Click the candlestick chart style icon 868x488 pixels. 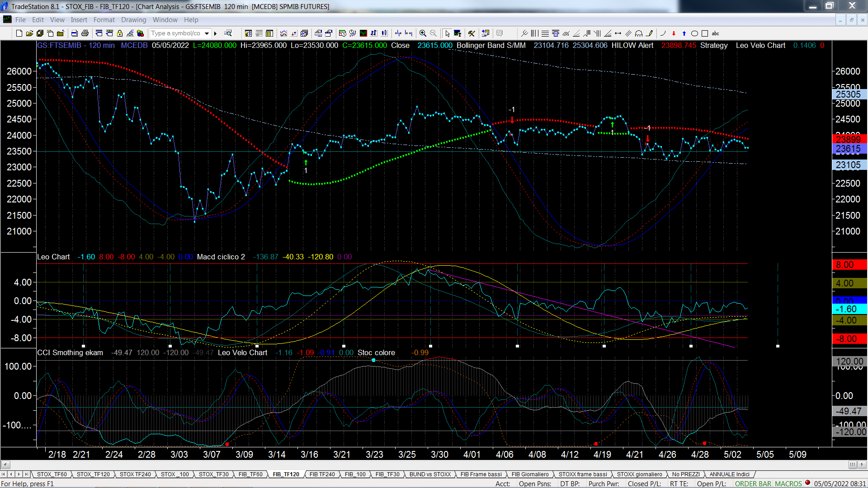pos(384,33)
